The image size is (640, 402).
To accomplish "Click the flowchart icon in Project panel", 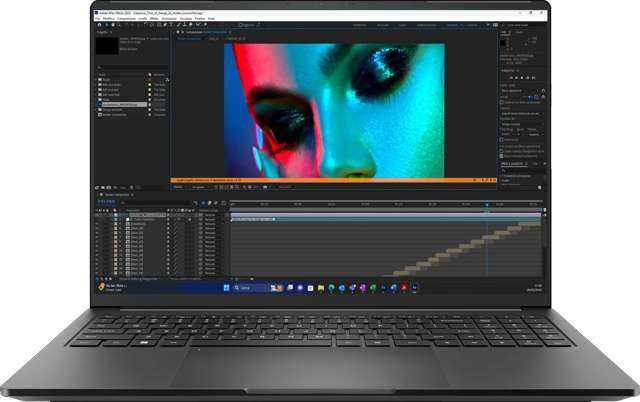I will 167,80.
